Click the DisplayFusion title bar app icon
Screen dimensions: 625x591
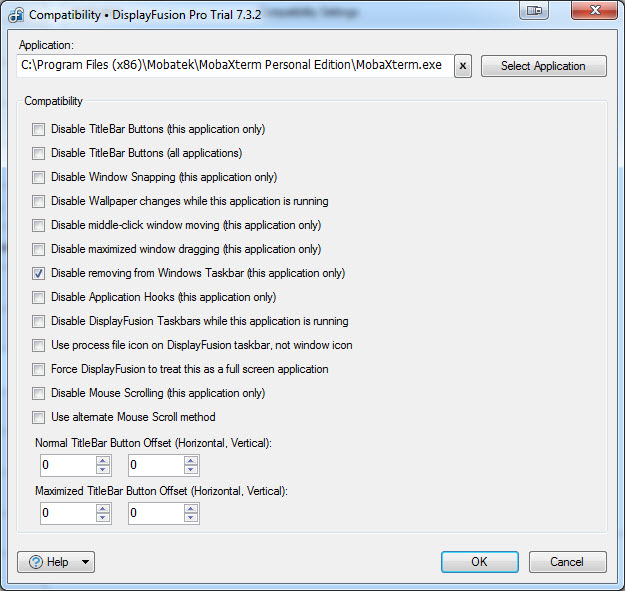pos(15,15)
